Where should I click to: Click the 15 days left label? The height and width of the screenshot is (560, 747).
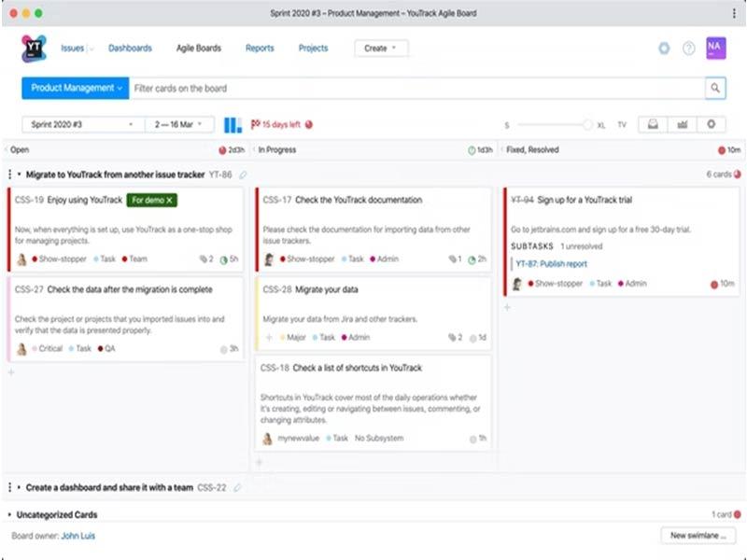(x=281, y=124)
